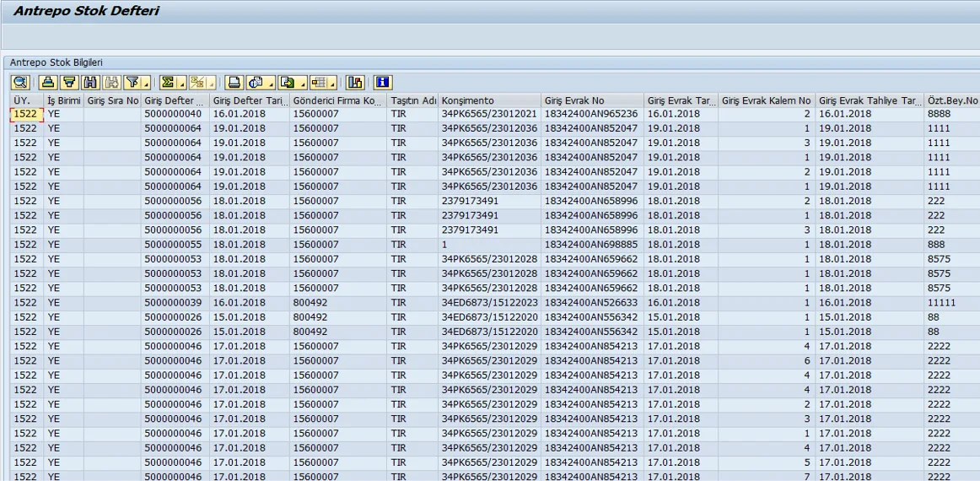Image resolution: width=980 pixels, height=481 pixels.
Task: Click Özt.Bey.No value 888
Action: tap(952, 245)
